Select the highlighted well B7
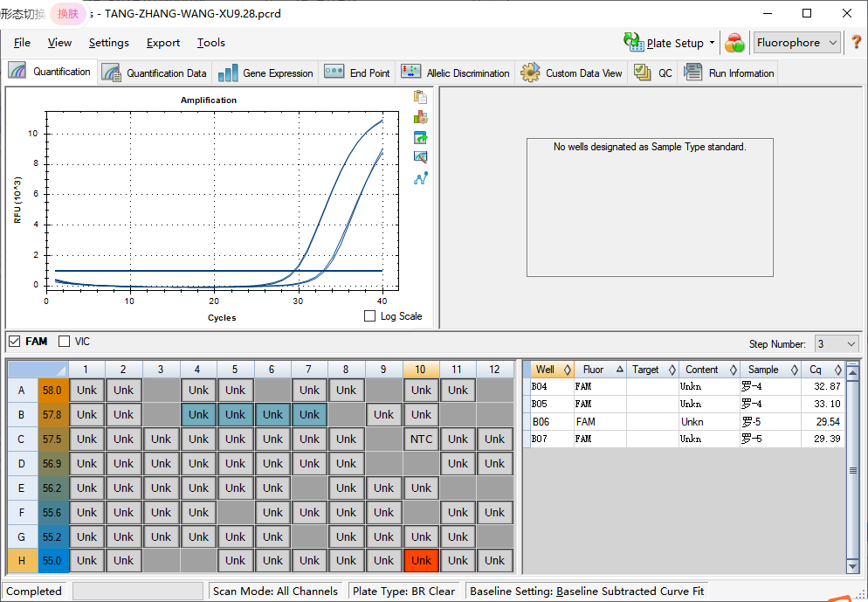This screenshot has height=602, width=868. click(x=309, y=414)
